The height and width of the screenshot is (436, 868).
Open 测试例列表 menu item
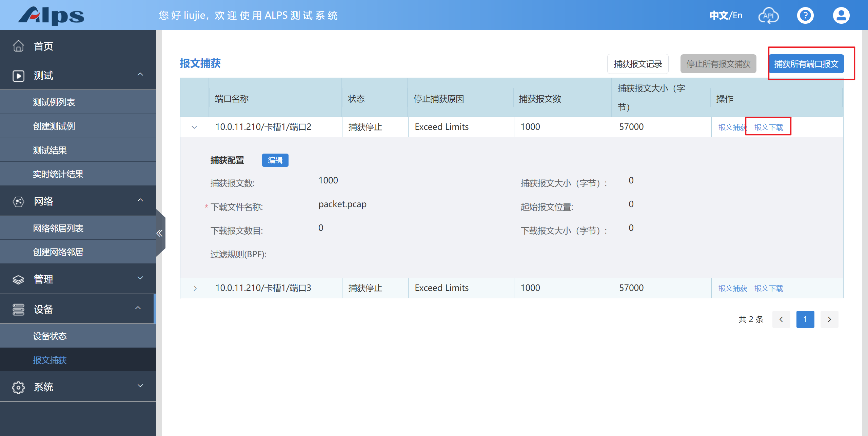pyautogui.click(x=78, y=102)
